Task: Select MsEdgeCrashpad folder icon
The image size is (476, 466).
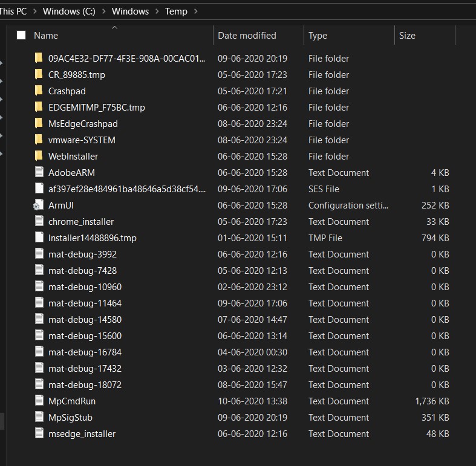Action: coord(39,123)
